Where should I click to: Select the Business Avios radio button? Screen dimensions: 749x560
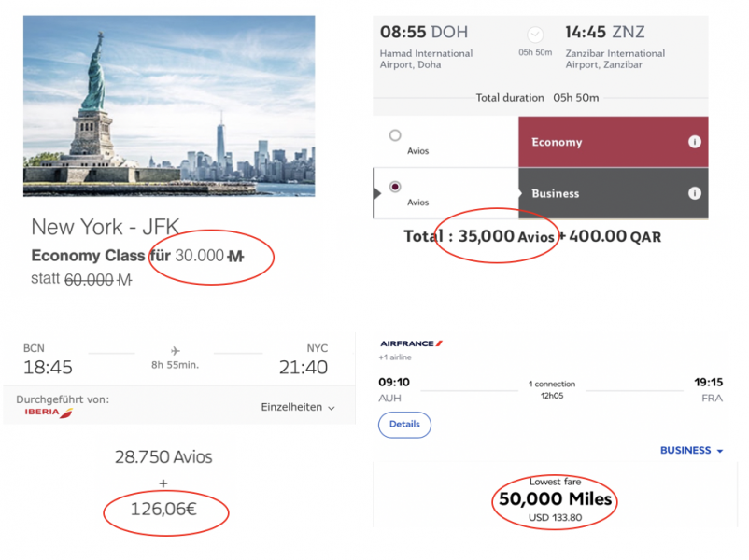click(395, 187)
